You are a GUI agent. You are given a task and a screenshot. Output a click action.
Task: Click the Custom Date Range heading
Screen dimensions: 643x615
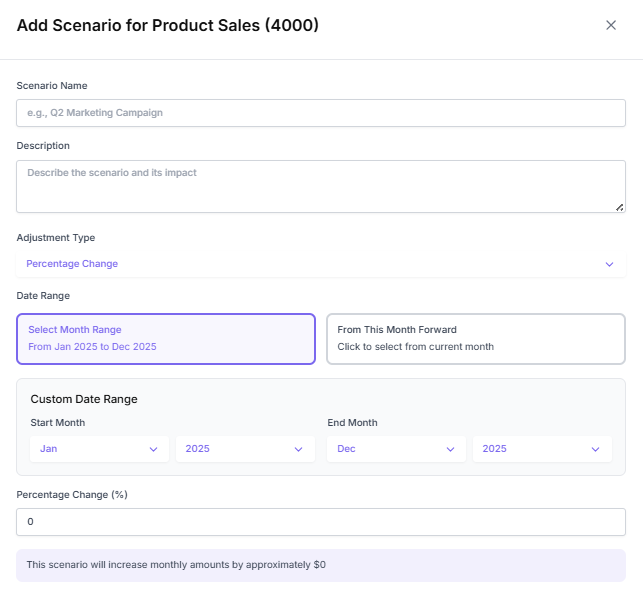[84, 399]
